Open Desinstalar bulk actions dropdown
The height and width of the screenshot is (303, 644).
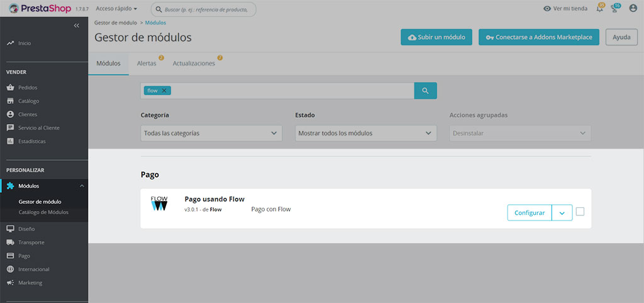[x=520, y=133]
